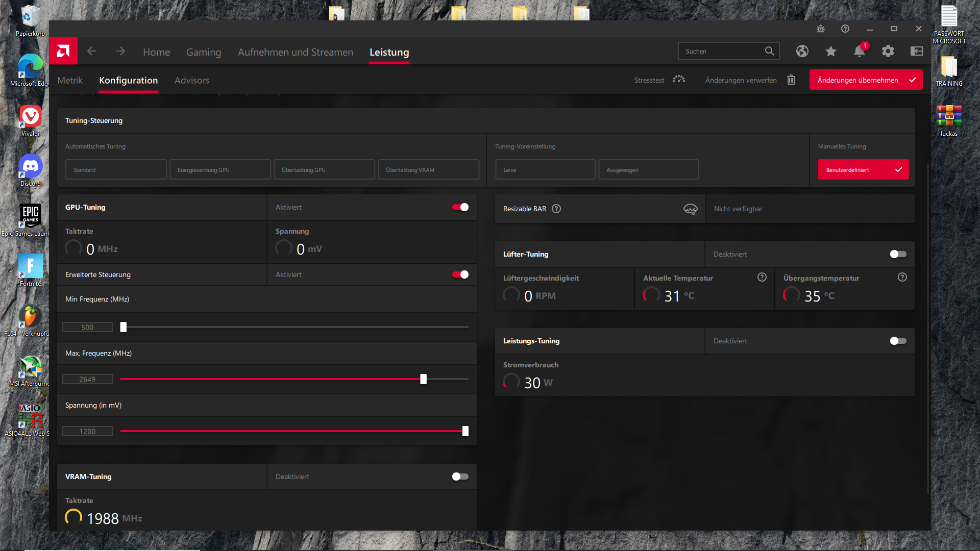Viewport: 980px width, 551px height.
Task: Enable the Leistungs-Tuning toggle
Action: click(898, 341)
